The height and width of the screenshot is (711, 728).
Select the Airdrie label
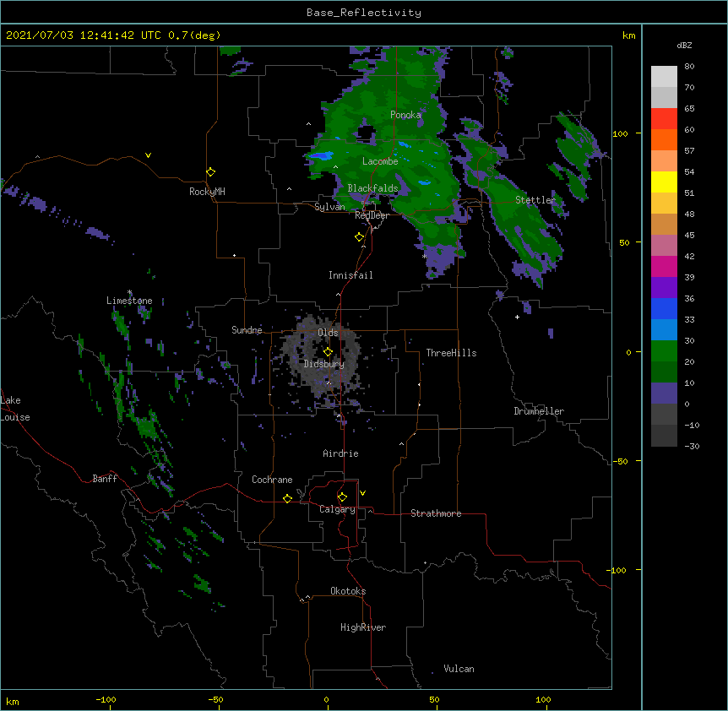point(341,453)
